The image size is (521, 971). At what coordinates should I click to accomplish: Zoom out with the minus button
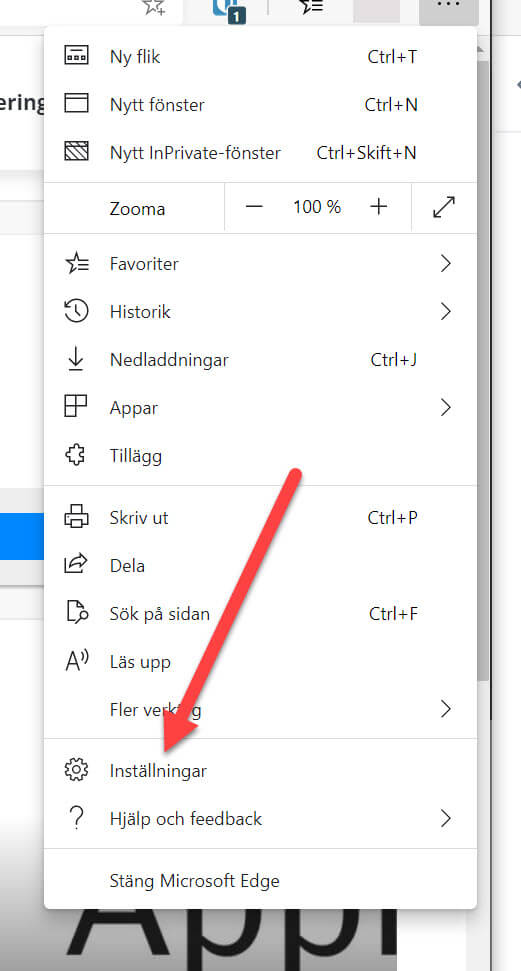pos(255,207)
